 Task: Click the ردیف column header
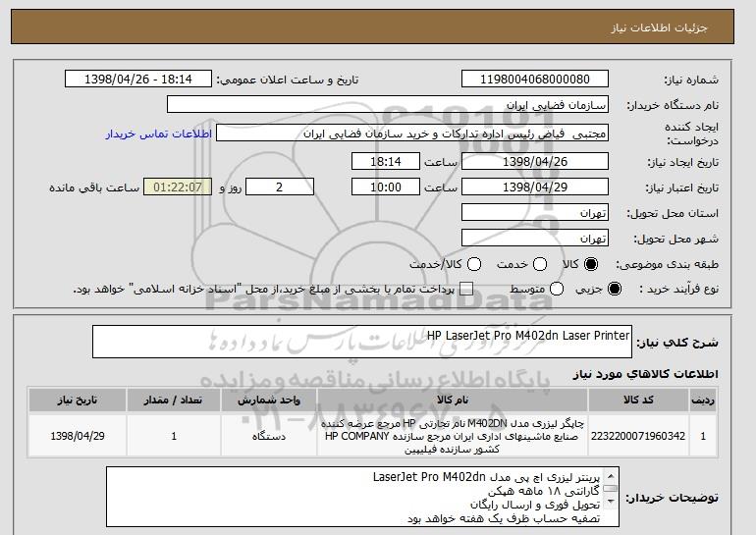coord(703,401)
